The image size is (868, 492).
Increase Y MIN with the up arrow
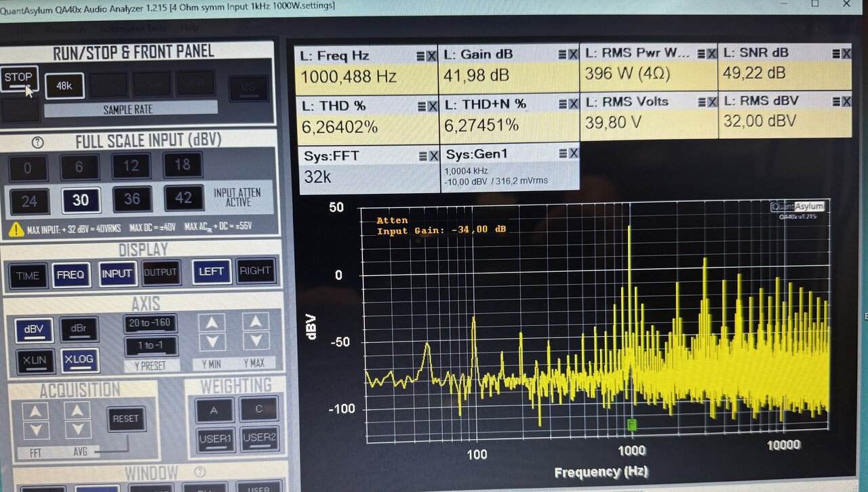point(212,323)
